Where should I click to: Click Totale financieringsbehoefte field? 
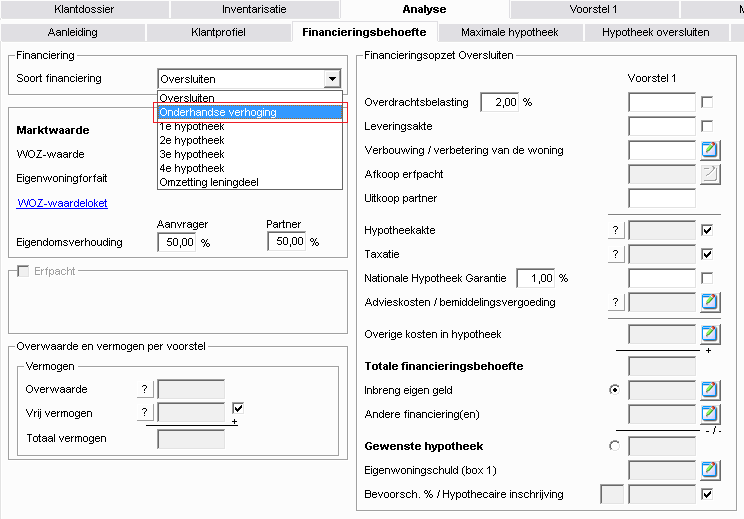pyautogui.click(x=662, y=366)
